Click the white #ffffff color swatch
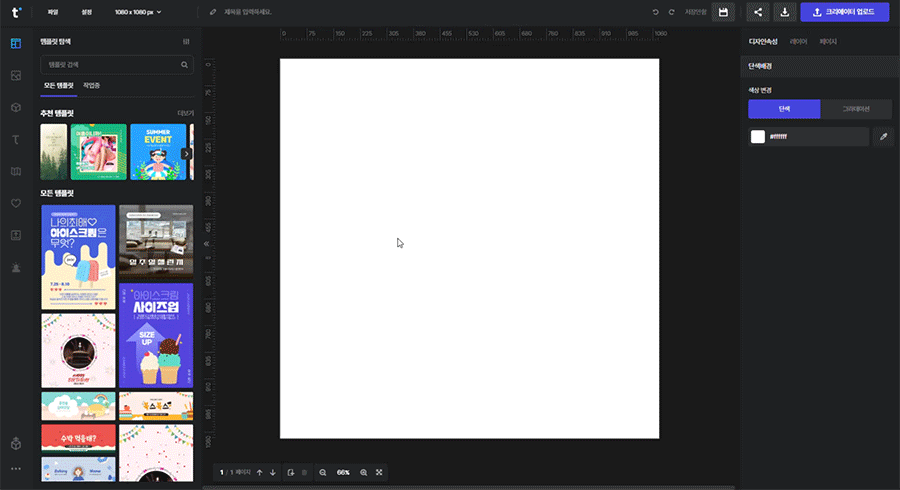 758,137
